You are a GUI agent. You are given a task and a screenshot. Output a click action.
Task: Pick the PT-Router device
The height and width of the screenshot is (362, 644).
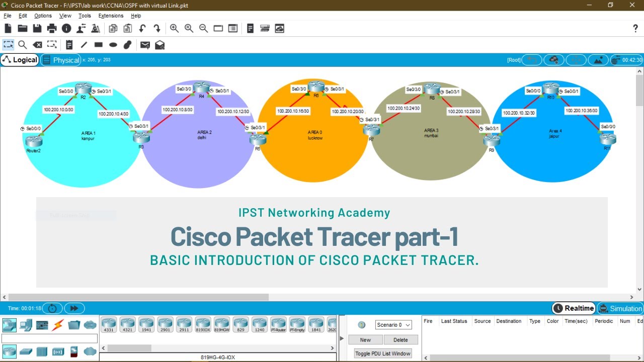(278, 325)
